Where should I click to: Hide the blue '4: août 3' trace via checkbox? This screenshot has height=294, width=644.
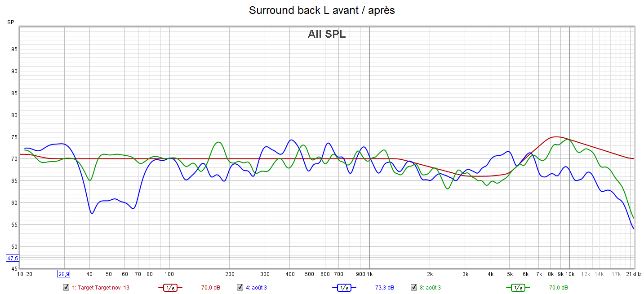[240, 287]
